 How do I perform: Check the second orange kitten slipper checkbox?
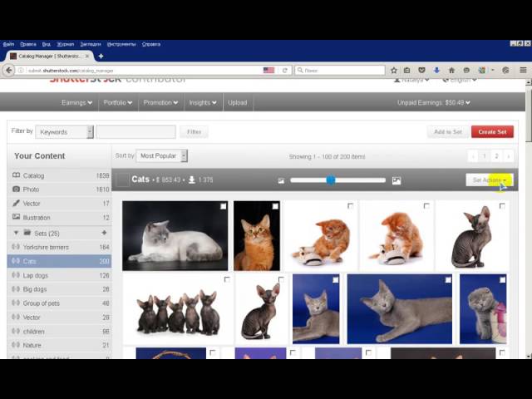(426, 206)
